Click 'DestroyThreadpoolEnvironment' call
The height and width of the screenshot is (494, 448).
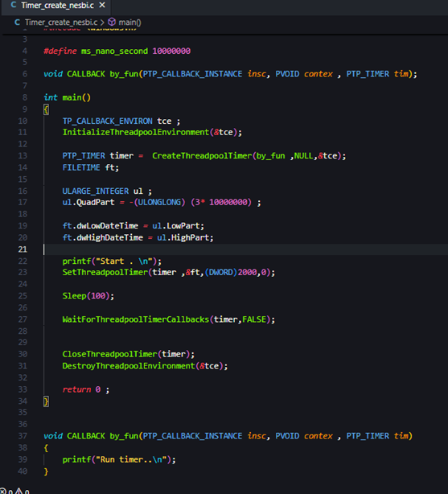(x=129, y=366)
